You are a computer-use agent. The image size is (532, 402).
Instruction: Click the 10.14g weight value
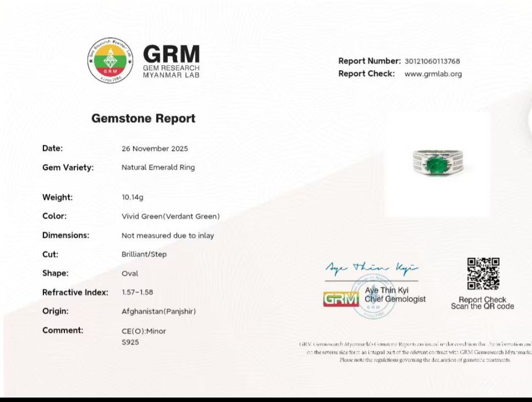click(132, 197)
